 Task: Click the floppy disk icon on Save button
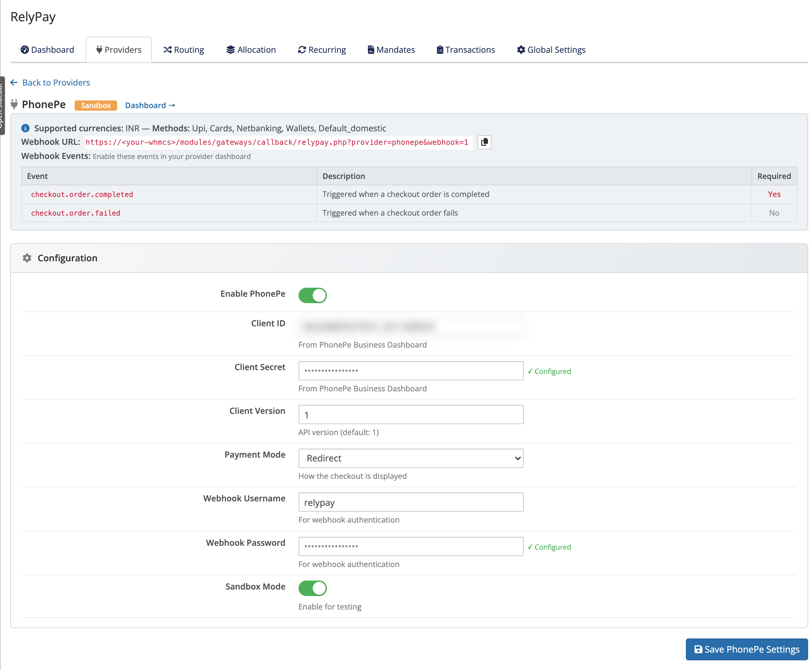(x=698, y=649)
